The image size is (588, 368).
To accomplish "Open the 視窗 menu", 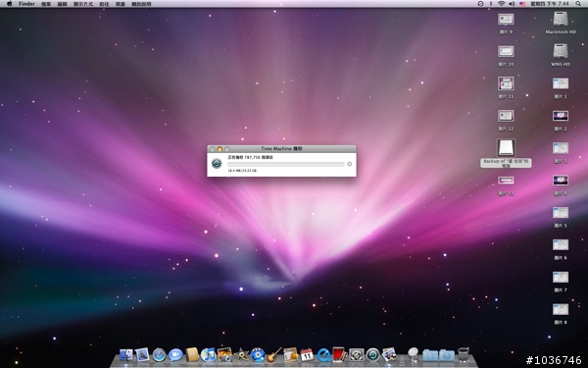I will (x=120, y=4).
